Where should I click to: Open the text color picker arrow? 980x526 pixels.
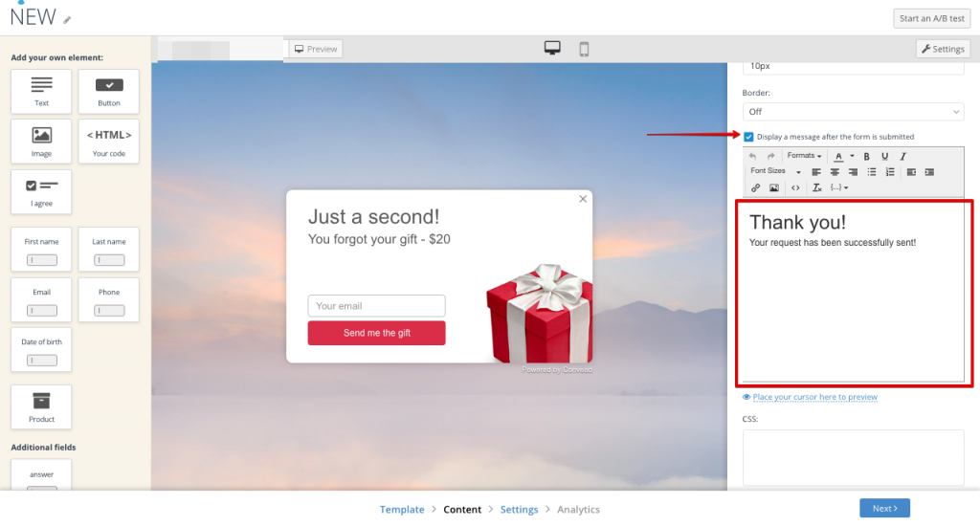(x=852, y=156)
